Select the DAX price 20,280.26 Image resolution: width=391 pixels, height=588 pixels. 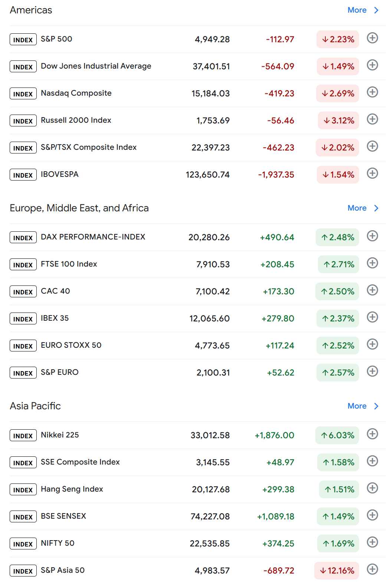pos(209,237)
